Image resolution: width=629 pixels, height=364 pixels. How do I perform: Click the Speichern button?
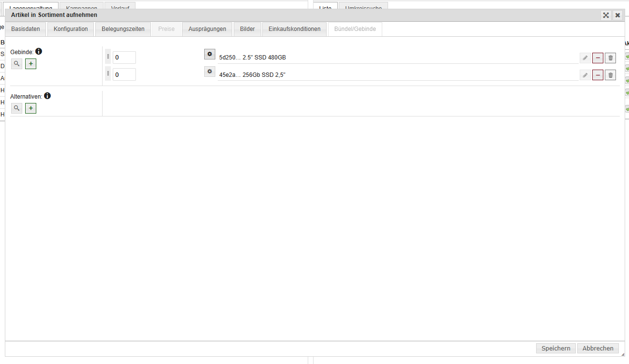[556, 348]
